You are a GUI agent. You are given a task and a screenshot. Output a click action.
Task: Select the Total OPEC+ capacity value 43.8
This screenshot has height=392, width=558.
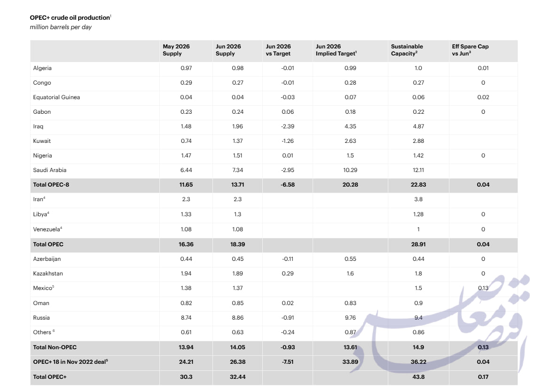tap(418, 376)
